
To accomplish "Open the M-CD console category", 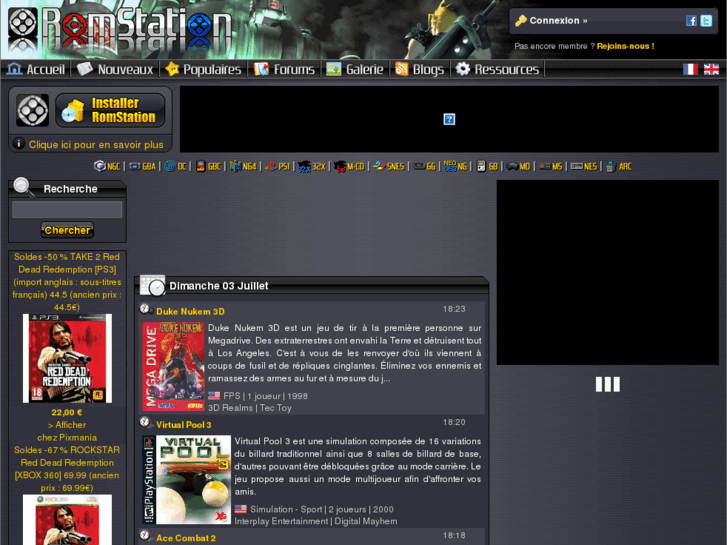I will pos(349,166).
